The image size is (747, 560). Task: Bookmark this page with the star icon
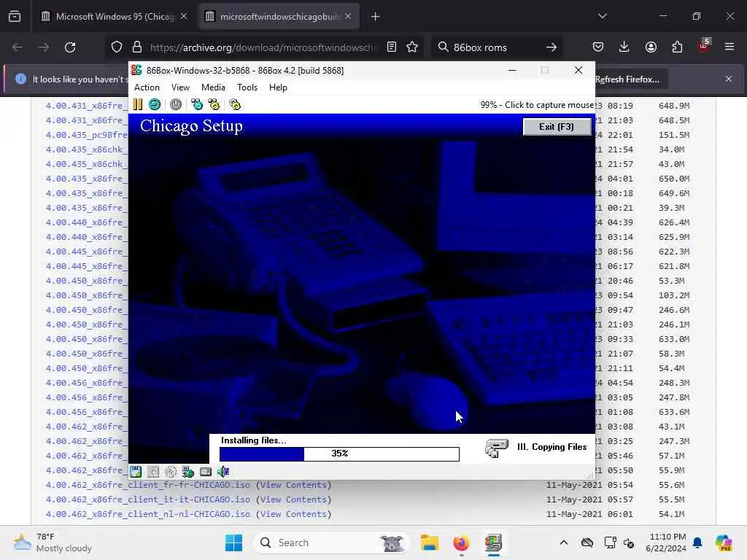(412, 47)
